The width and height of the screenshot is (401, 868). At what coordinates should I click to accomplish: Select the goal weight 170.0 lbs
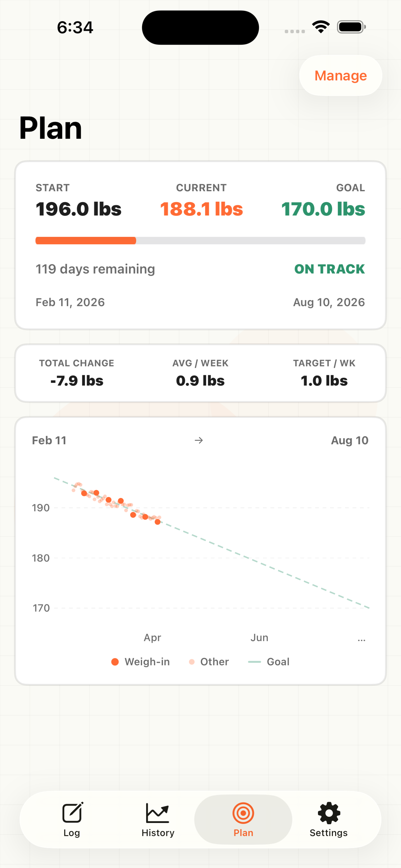point(323,209)
